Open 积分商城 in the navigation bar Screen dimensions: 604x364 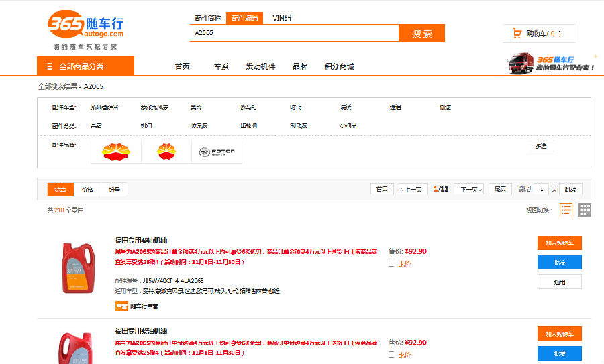coord(340,66)
